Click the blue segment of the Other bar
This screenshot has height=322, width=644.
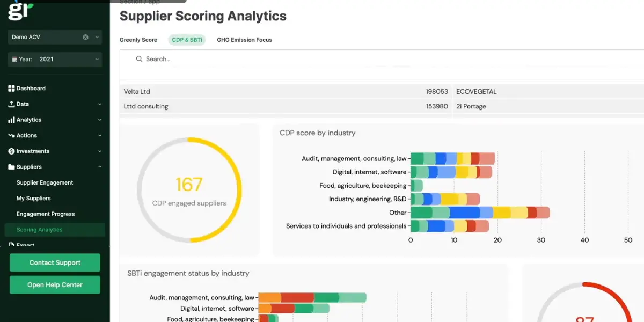(465, 213)
